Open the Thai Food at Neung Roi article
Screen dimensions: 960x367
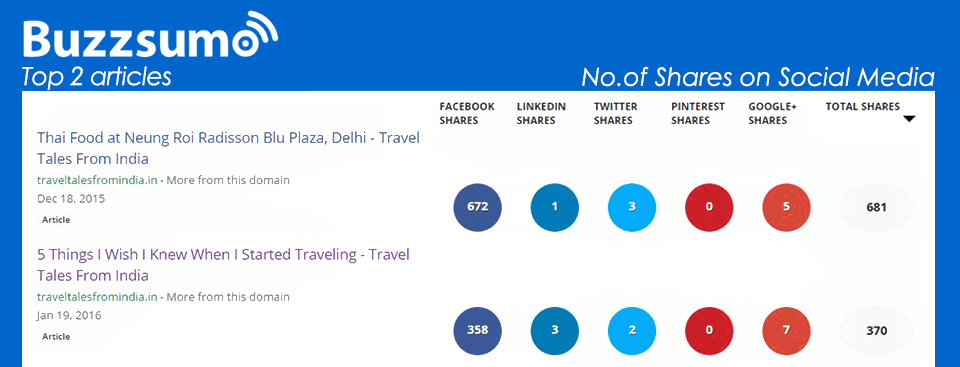pos(228,148)
